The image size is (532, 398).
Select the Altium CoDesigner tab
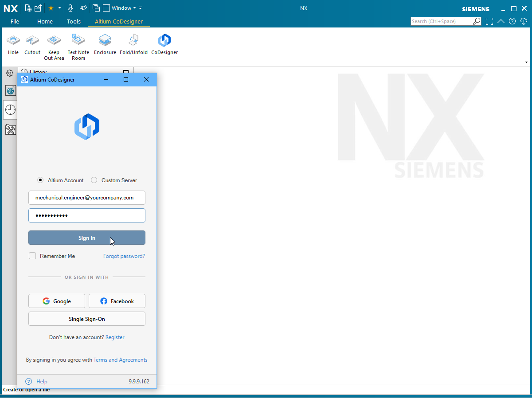[x=119, y=21]
